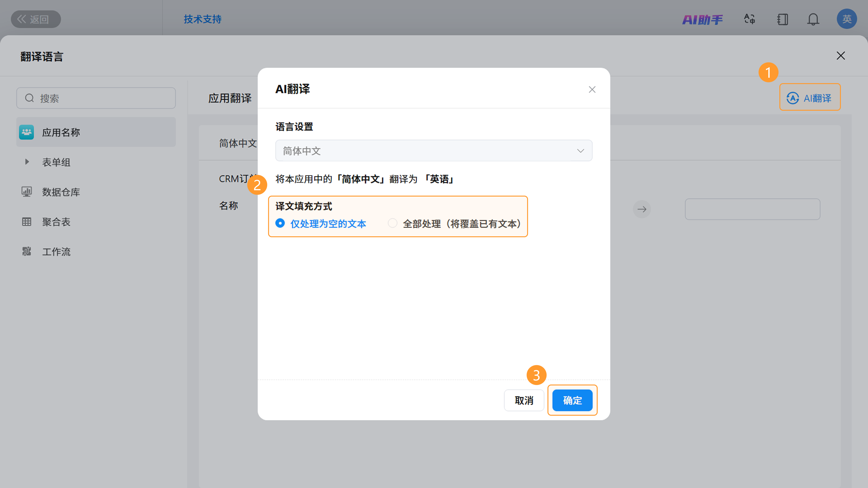
Task: Select 聚合表 in the sidebar
Action: point(56,222)
